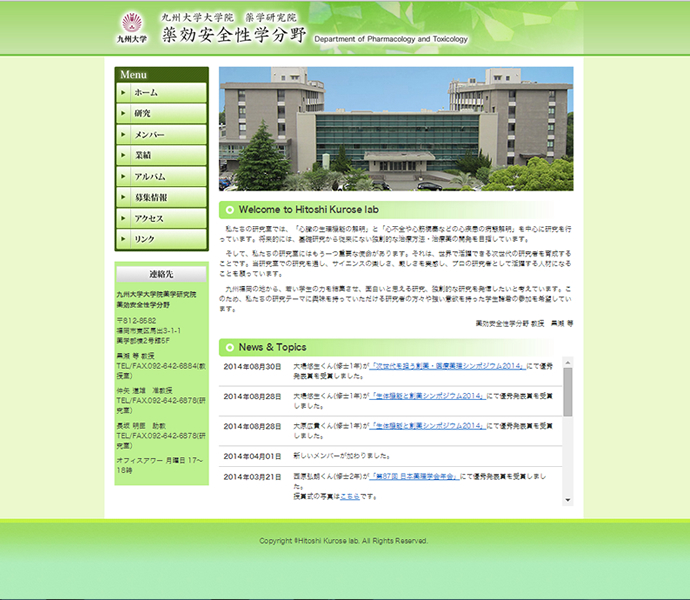Click the arrow icon beside アルバム
Image resolution: width=690 pixels, height=600 pixels.
pyautogui.click(x=123, y=176)
